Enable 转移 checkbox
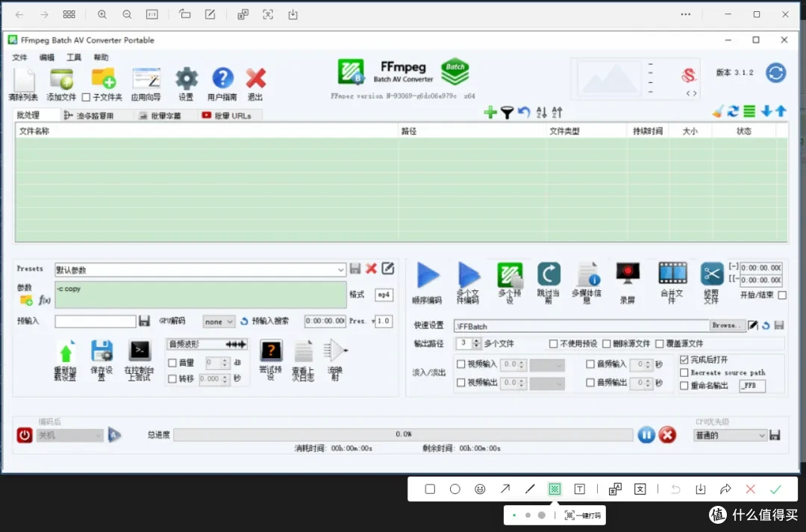This screenshot has height=532, width=806. (172, 379)
